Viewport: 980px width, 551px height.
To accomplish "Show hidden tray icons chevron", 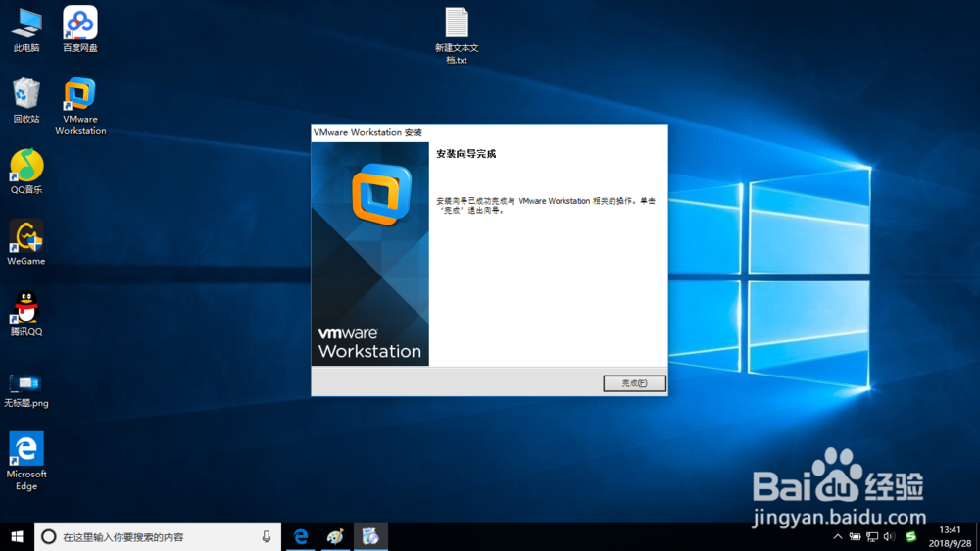I will (838, 536).
